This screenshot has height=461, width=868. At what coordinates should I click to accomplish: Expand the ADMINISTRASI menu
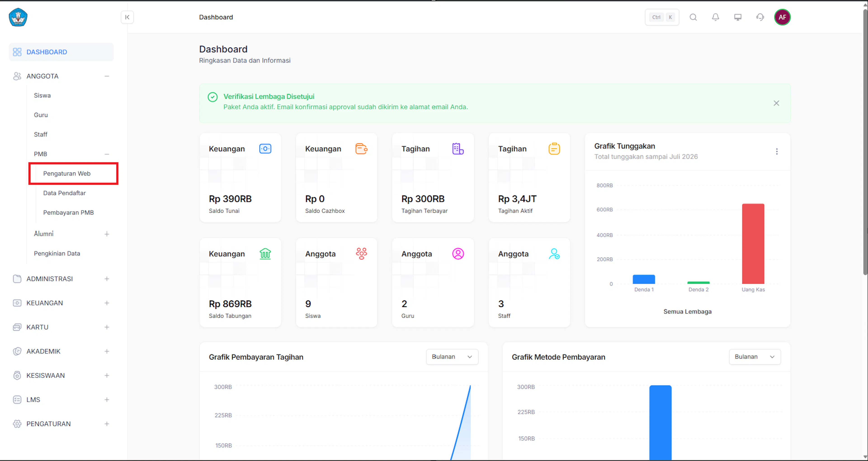[106, 279]
